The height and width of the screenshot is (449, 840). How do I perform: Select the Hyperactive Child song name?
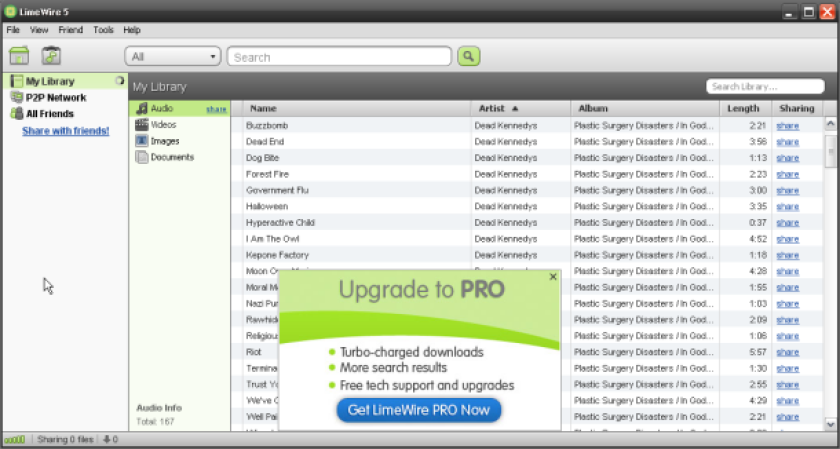coord(280,222)
